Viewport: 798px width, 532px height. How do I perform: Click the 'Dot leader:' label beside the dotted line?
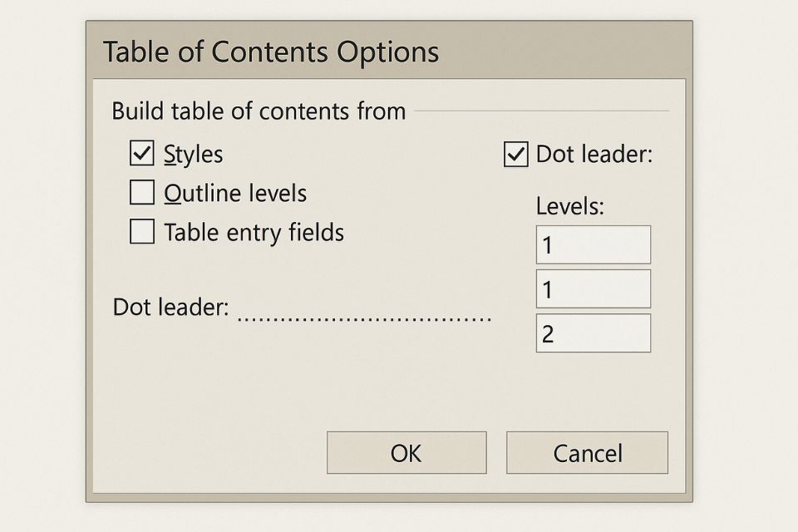coord(170,307)
